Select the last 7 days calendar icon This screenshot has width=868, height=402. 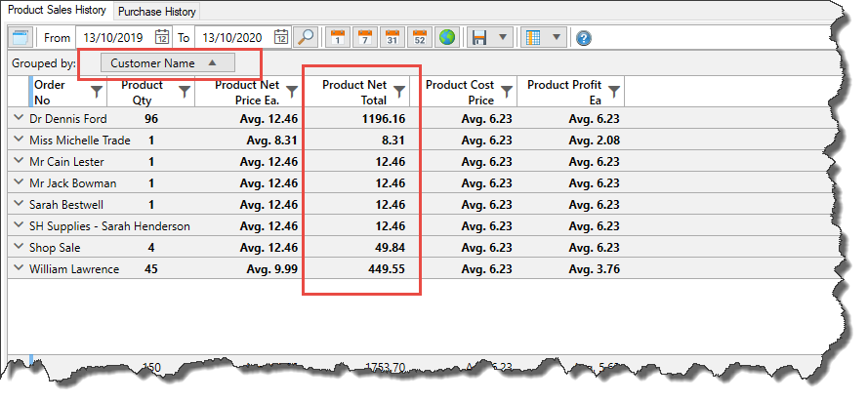tap(365, 38)
